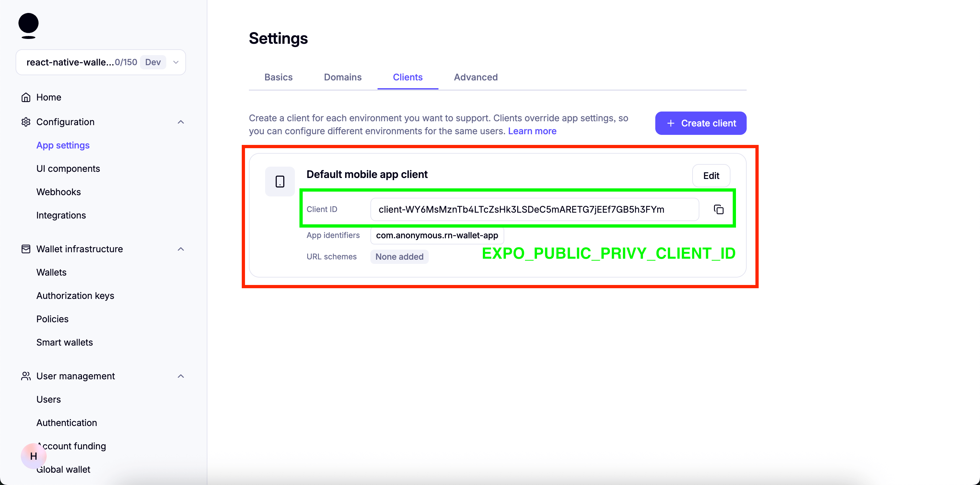This screenshot has height=485, width=980.
Task: Switch to the Basics tab
Action: [278, 77]
